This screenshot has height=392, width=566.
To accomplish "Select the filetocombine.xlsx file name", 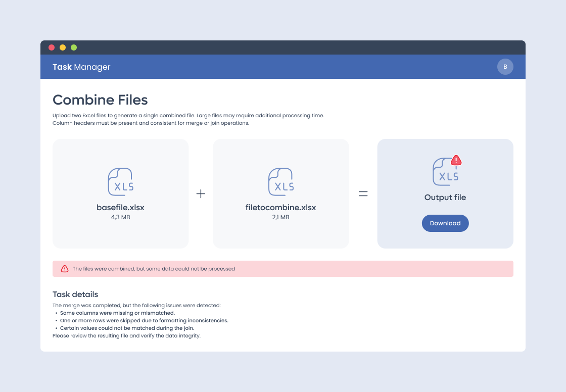I will [281, 208].
